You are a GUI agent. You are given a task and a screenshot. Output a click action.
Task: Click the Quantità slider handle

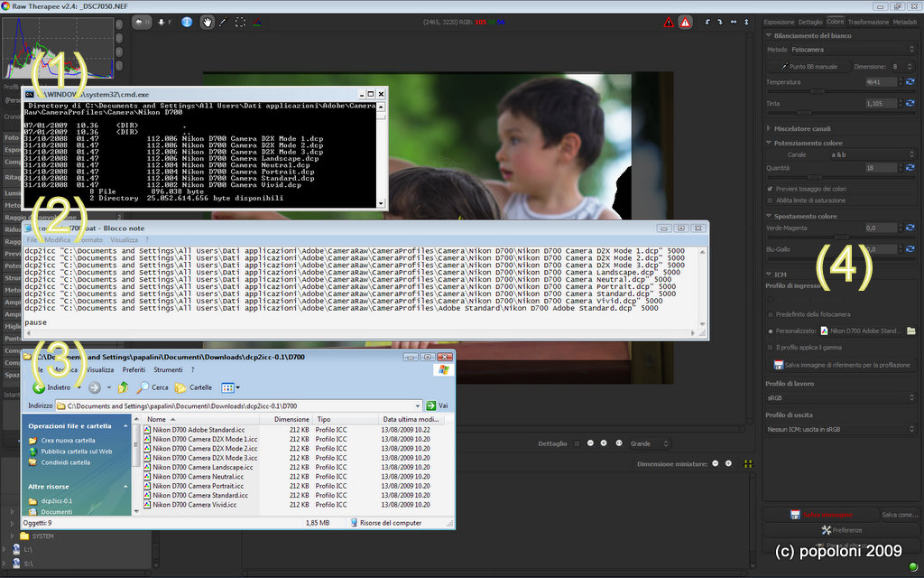[815, 177]
